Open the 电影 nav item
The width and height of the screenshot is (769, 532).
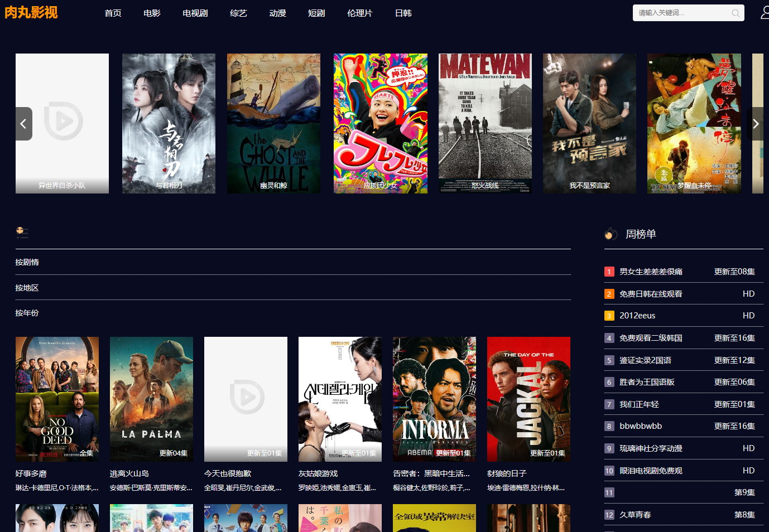point(152,13)
